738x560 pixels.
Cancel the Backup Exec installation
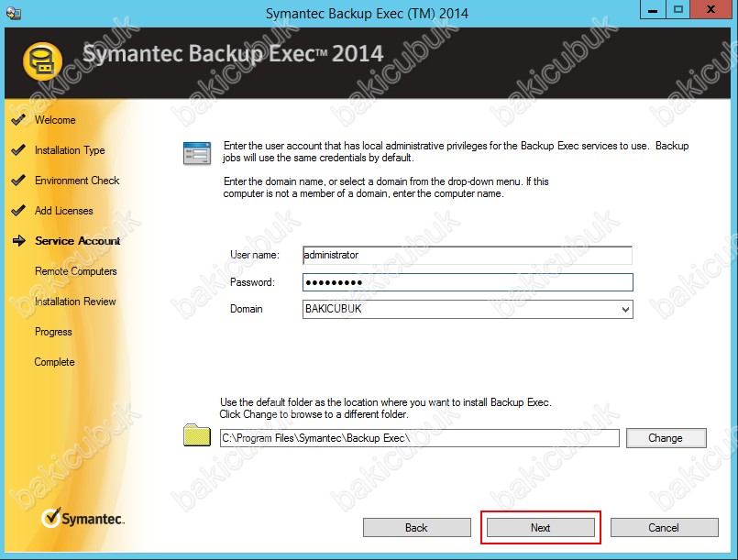[x=664, y=528]
